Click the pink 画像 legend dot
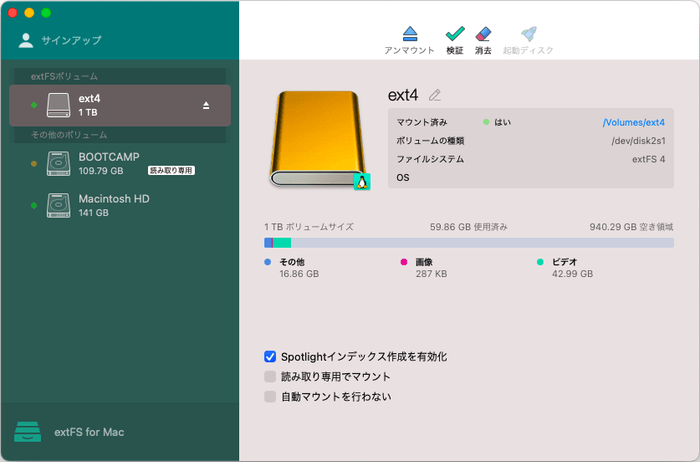 404,262
